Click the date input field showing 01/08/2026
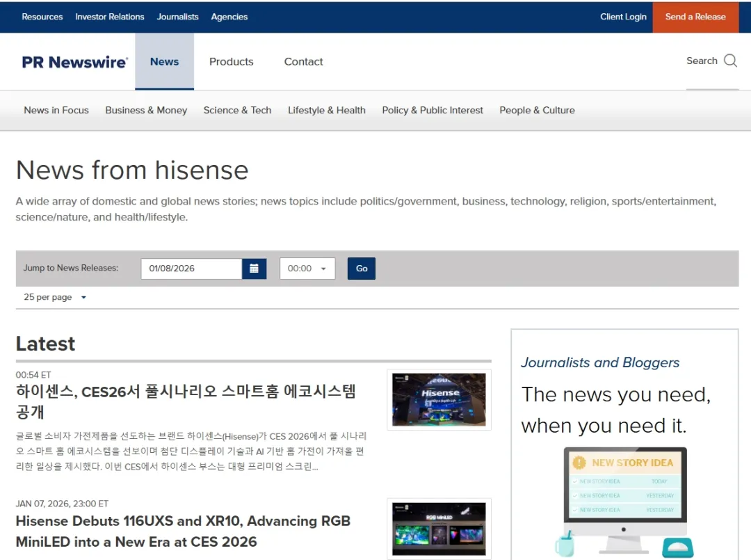The width and height of the screenshot is (751, 560). (x=191, y=269)
